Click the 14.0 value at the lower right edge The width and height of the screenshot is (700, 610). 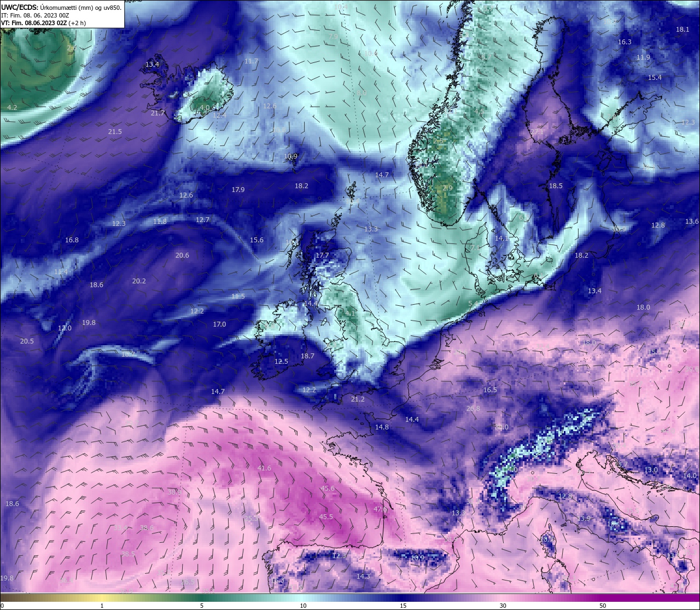click(x=690, y=476)
